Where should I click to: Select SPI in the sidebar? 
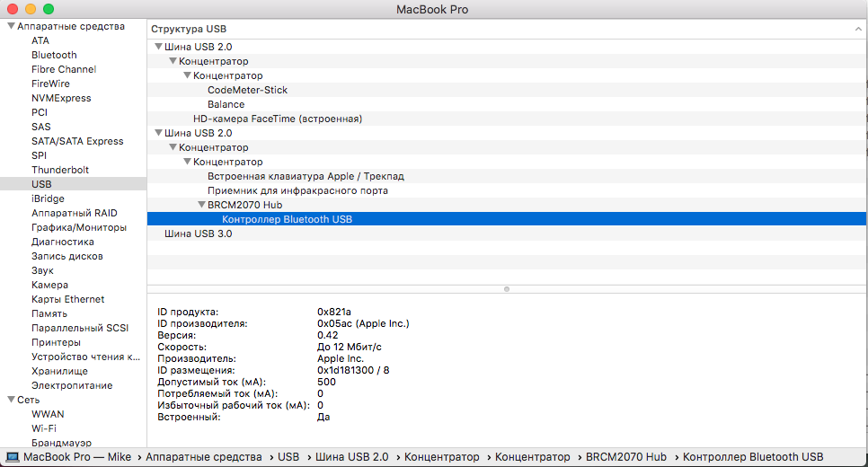[39, 155]
